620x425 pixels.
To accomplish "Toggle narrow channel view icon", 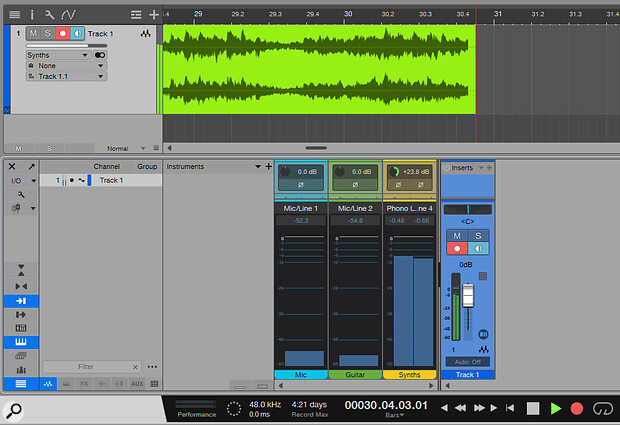I will (x=21, y=286).
